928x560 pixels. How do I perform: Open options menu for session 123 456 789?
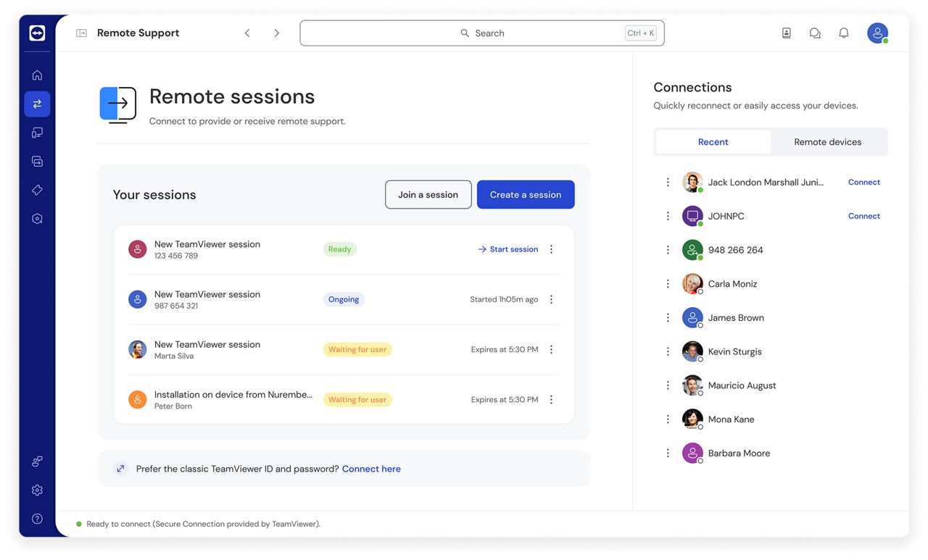(551, 249)
